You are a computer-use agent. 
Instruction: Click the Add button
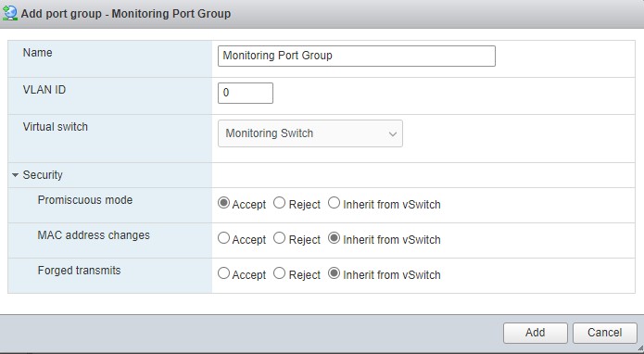tap(536, 333)
